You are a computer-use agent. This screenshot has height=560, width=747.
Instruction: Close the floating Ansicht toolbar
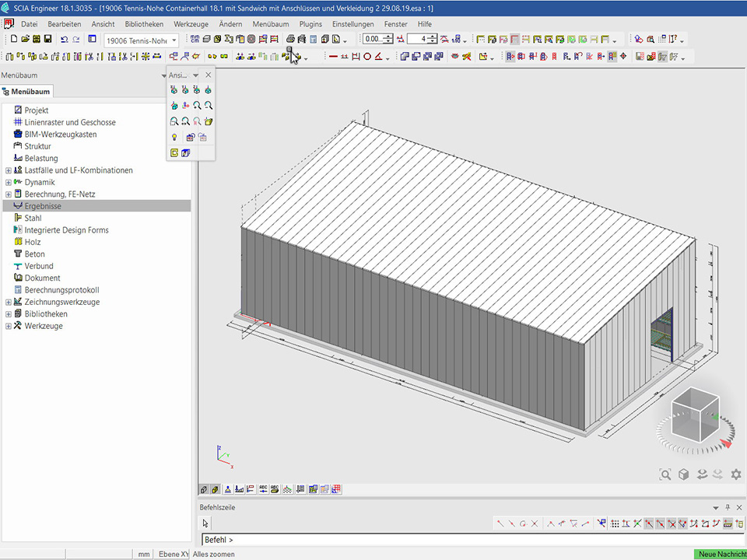tap(208, 75)
